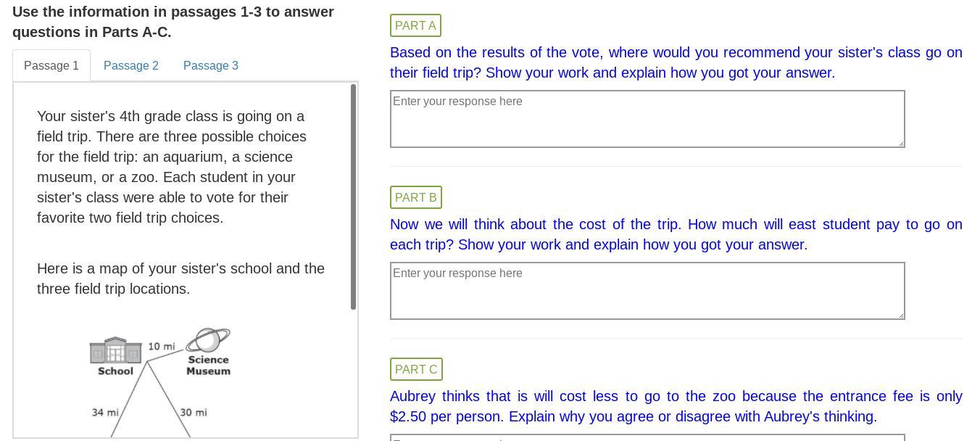This screenshot has height=441, width=980.
Task: Select the PART C label
Action: [x=416, y=370]
